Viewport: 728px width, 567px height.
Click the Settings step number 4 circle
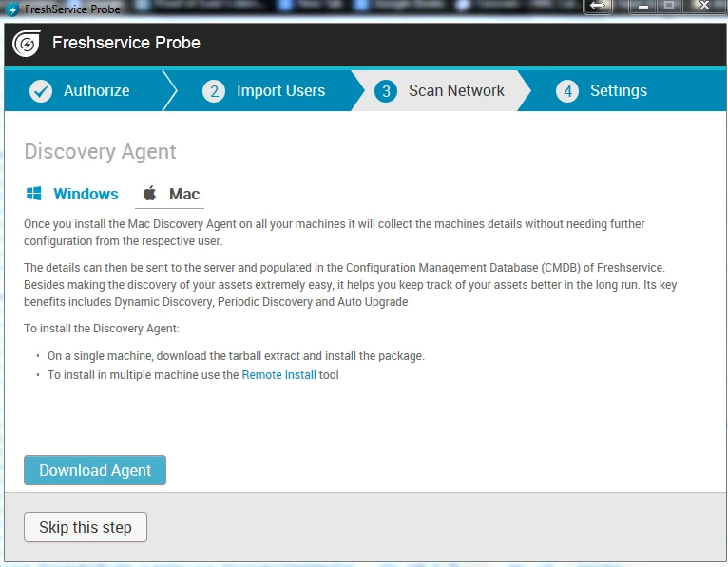pos(567,91)
